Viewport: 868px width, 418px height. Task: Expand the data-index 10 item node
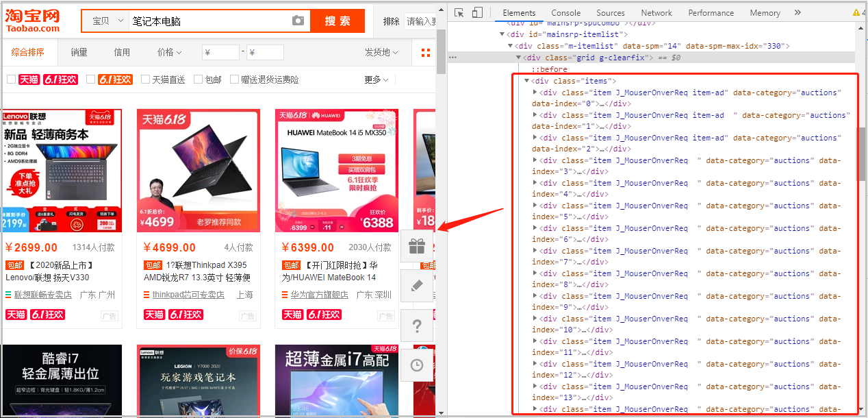[535, 319]
